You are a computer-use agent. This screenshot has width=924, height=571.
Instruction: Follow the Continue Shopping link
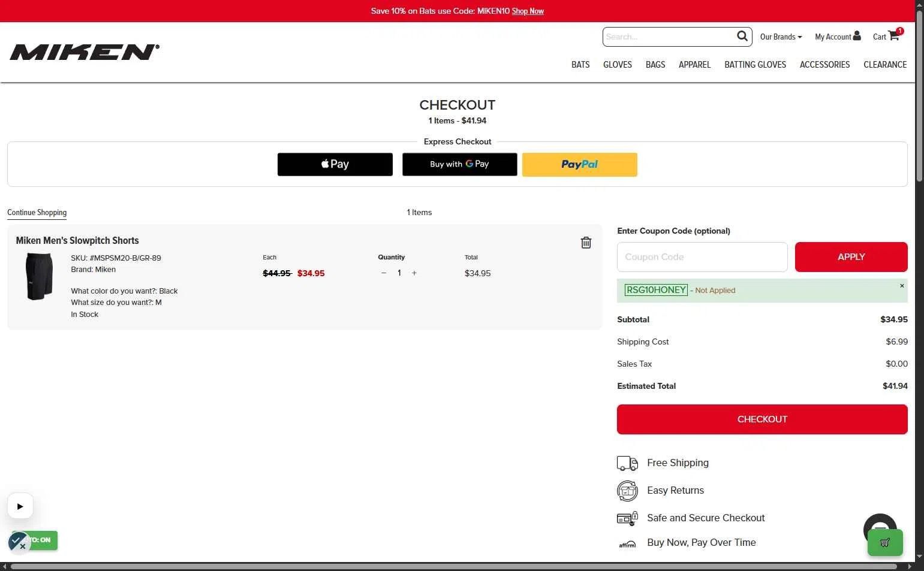37,213
